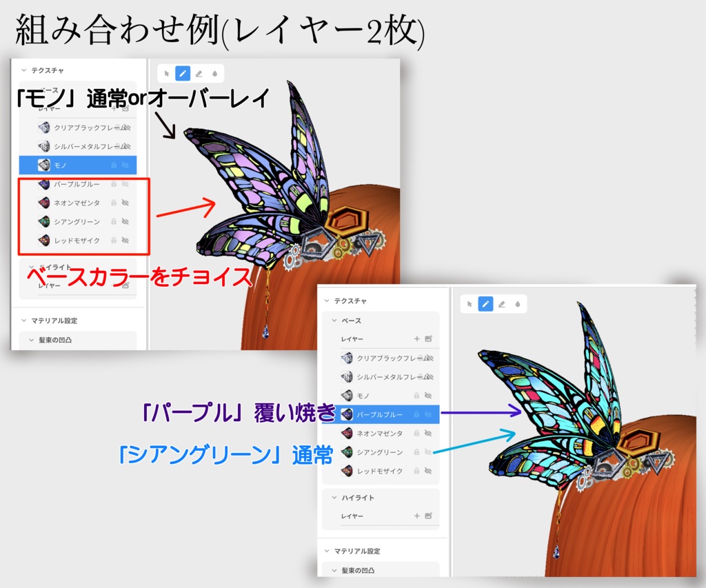The height and width of the screenshot is (588, 706).
Task: Click the image import button beside the + button
Action: pos(429,339)
